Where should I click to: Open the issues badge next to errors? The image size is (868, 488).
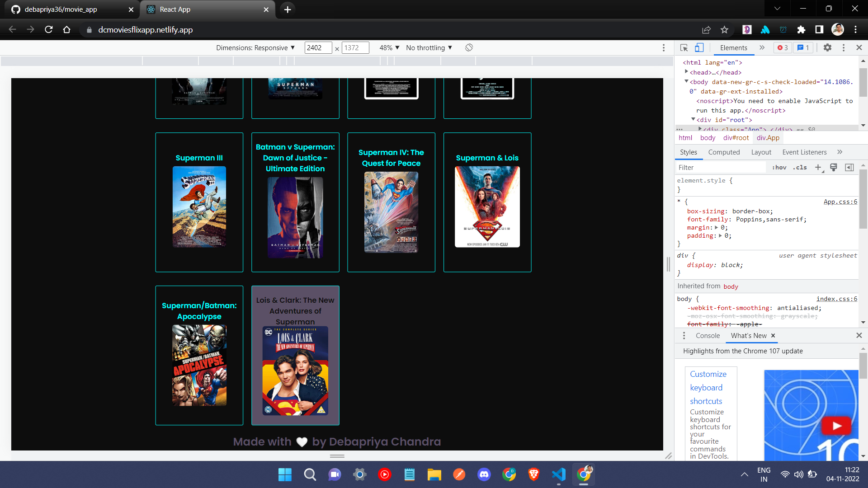803,47
